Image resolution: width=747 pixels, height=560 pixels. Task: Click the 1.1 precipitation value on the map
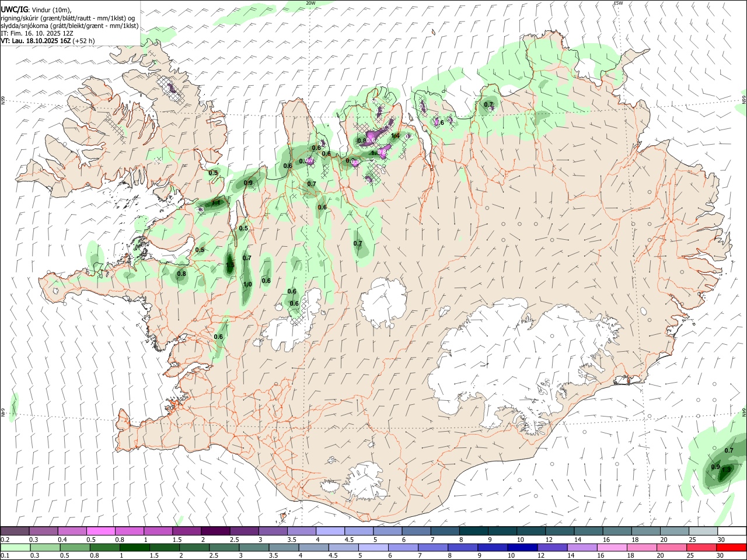(216, 203)
